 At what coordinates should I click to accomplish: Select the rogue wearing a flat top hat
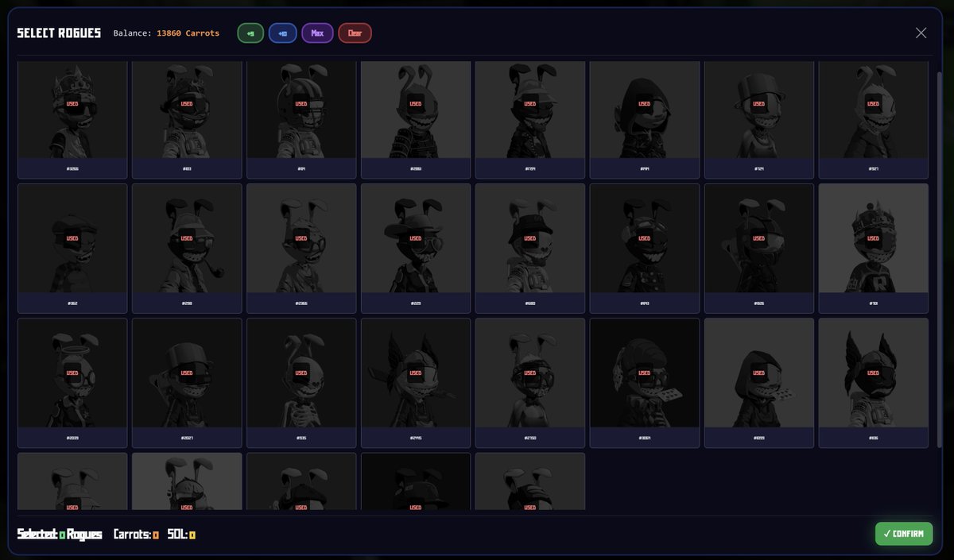[759, 119]
